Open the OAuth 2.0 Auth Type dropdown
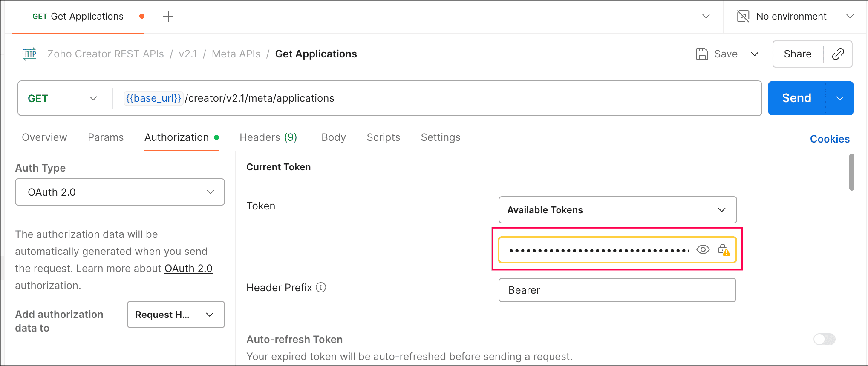The width and height of the screenshot is (868, 366). (120, 192)
